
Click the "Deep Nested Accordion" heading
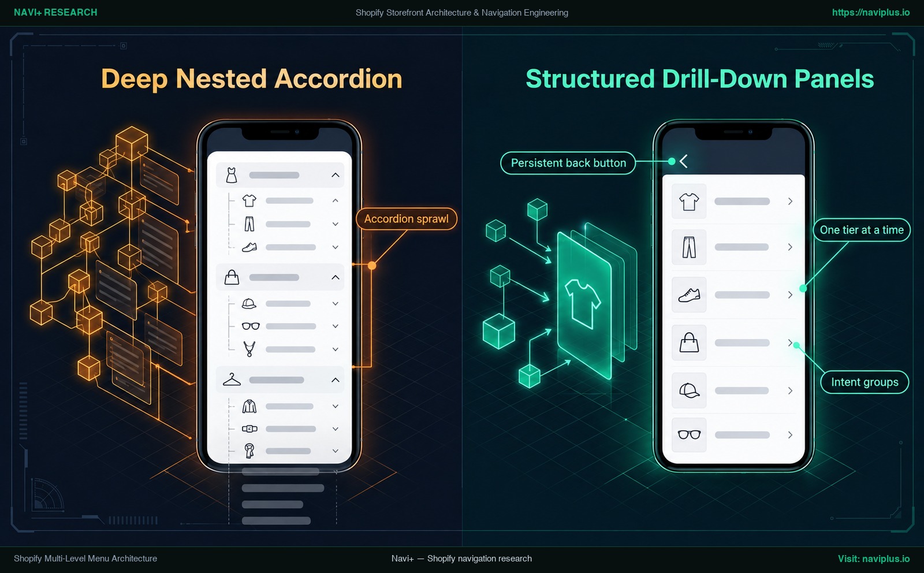(252, 79)
